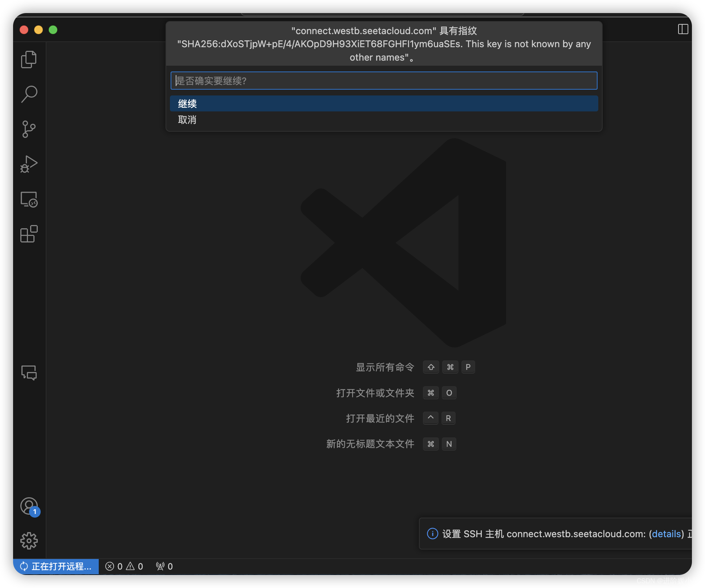Click the 新的无标题文本文件 shortcut hint

[370, 444]
